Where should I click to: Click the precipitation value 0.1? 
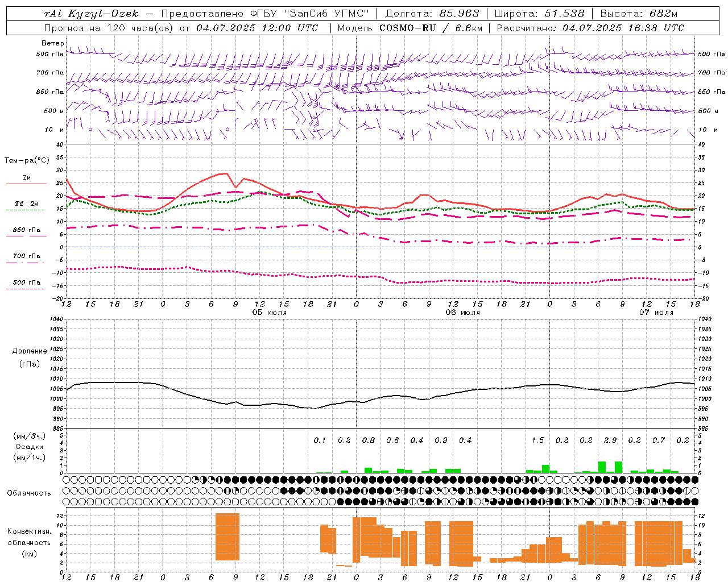pyautogui.click(x=320, y=440)
